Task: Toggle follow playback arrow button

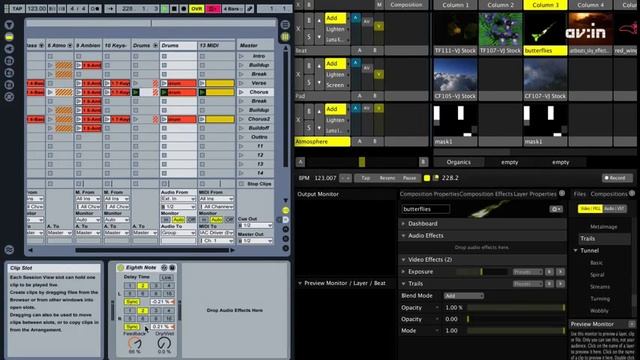Action: pos(111,9)
